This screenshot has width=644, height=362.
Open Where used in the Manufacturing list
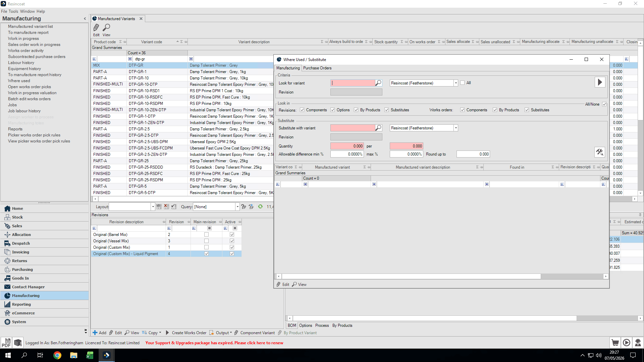click(x=19, y=81)
